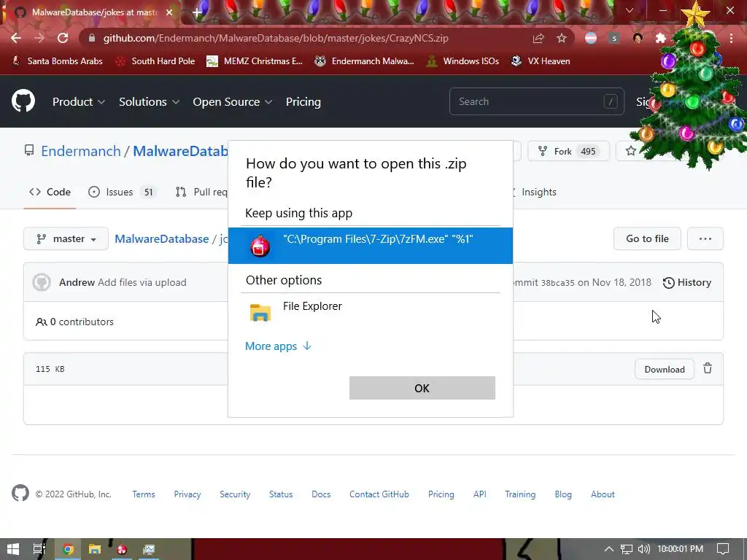Viewport: 747px width, 560px height.
Task: Delete the file using the trash icon
Action: 708,368
